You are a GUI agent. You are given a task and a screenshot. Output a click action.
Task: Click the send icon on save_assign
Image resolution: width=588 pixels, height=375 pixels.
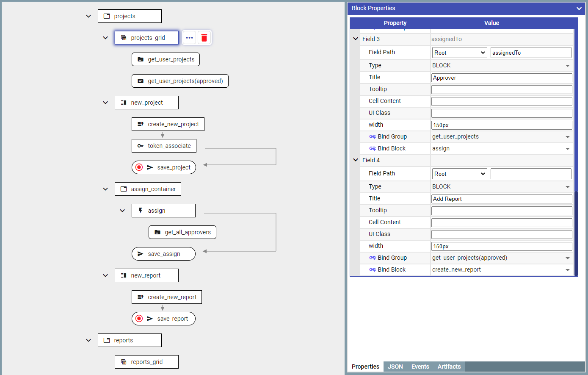(141, 254)
